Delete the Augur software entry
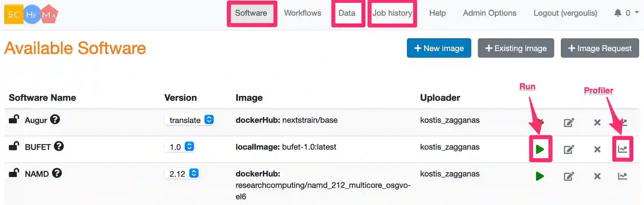This screenshot has height=205, width=644. (x=597, y=122)
